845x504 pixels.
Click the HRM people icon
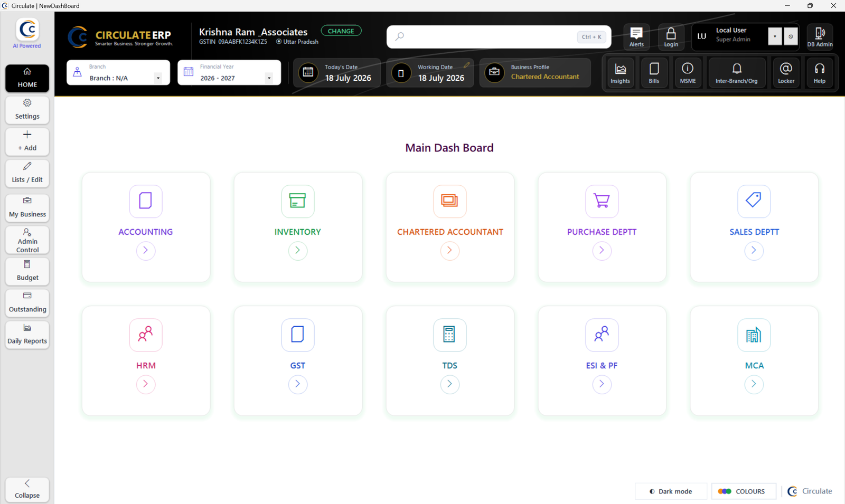[x=146, y=335]
